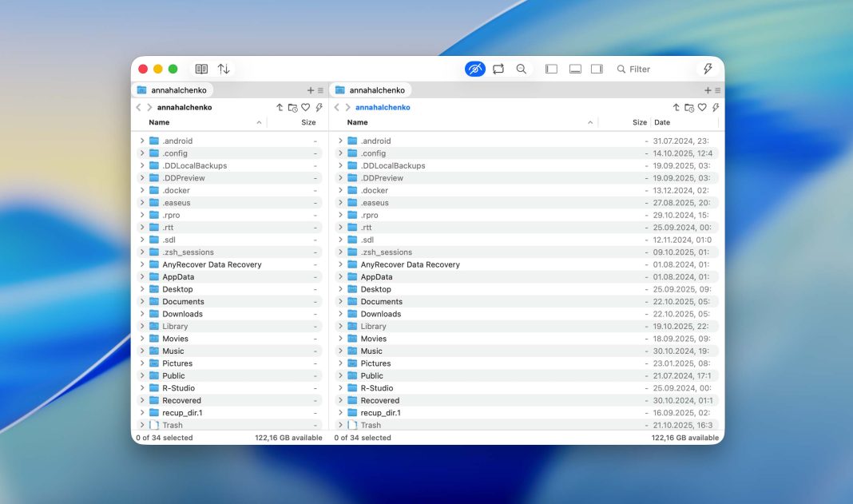The width and height of the screenshot is (853, 504).
Task: Sort files by clicking the Name column header
Action: click(157, 122)
